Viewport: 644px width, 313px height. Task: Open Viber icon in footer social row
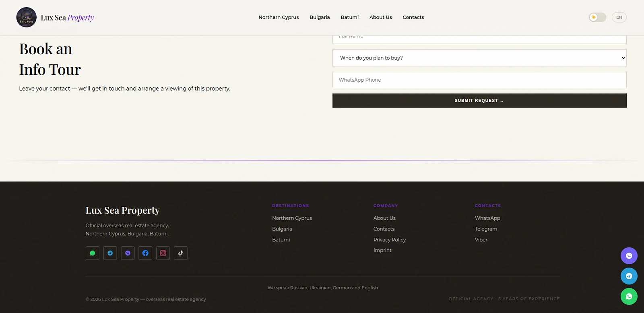point(128,253)
